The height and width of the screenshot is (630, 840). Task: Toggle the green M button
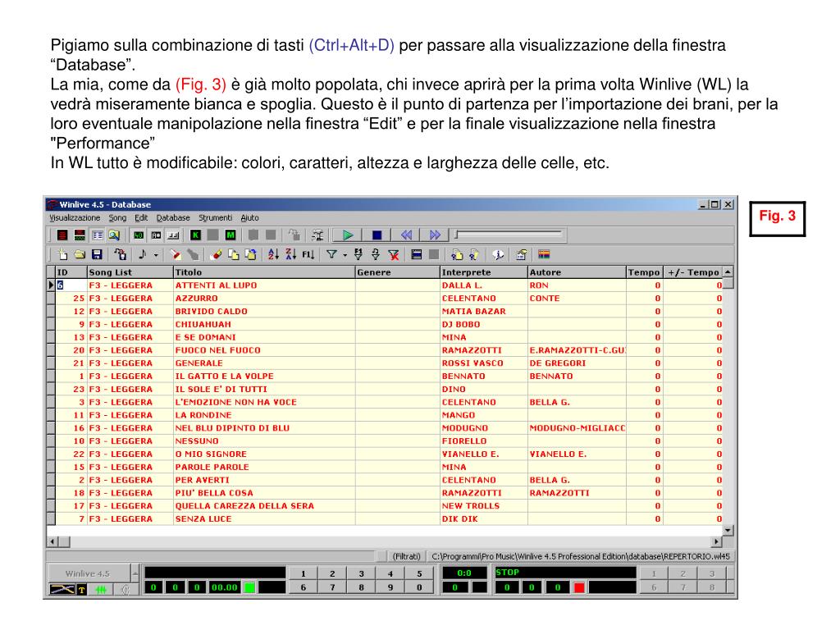point(231,235)
